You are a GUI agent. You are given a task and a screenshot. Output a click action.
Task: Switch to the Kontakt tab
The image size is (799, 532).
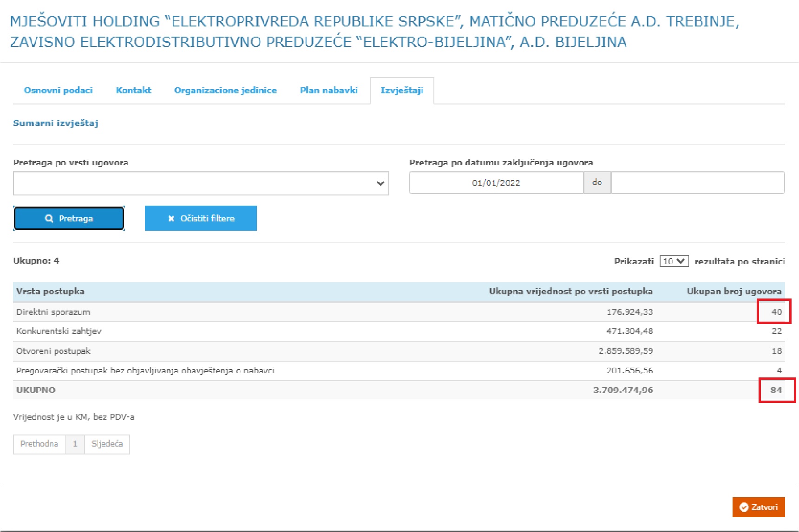click(x=133, y=91)
